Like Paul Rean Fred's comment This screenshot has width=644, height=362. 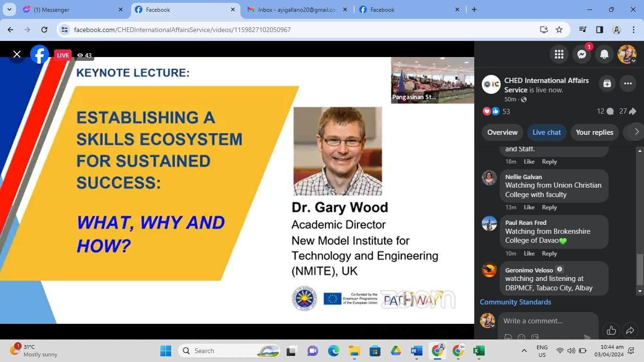[x=529, y=254]
